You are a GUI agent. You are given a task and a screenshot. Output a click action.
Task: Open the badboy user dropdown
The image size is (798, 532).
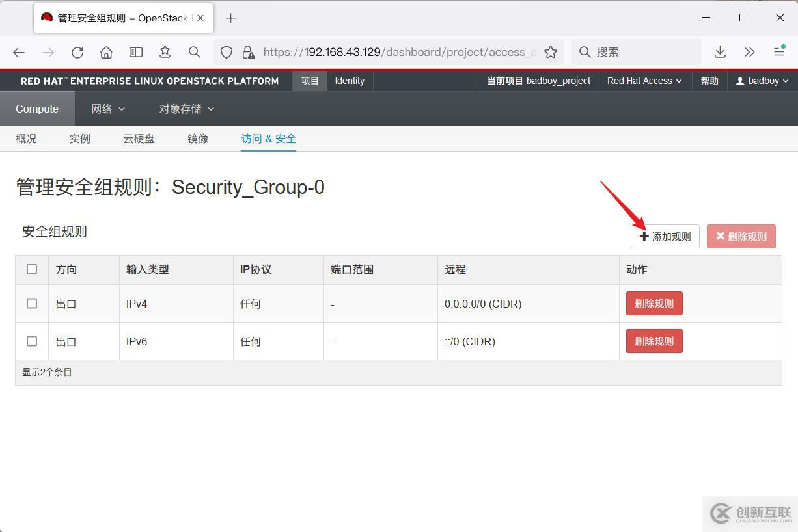(762, 81)
